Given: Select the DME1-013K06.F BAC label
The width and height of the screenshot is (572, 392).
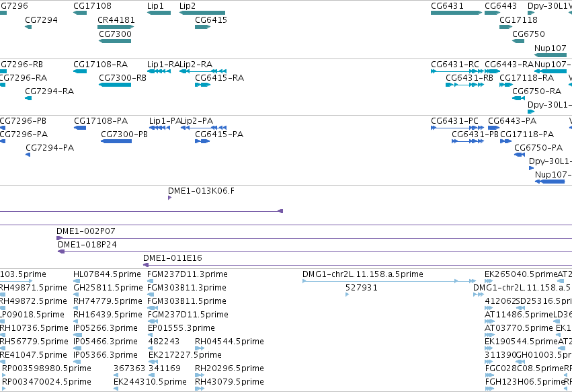Looking at the screenshot, I should pos(201,191).
